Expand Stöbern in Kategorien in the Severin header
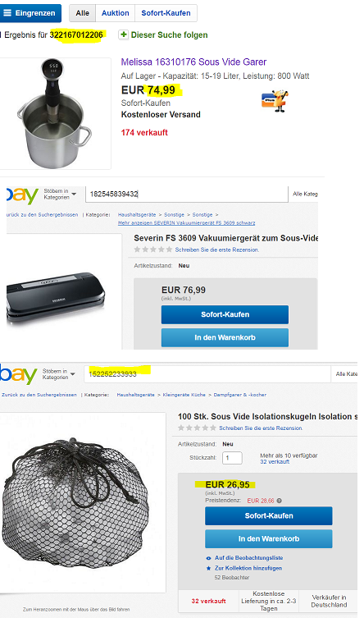 (60, 194)
